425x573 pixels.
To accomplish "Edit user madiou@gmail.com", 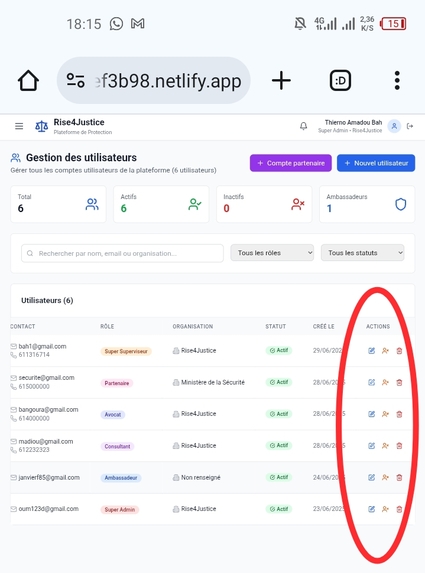I will click(371, 446).
